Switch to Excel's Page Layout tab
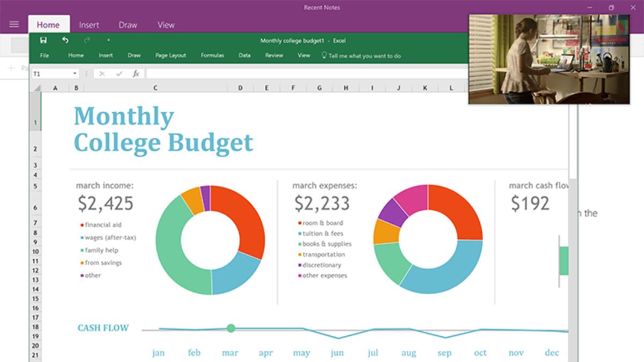Screen dimensions: 644x362 pos(171,55)
